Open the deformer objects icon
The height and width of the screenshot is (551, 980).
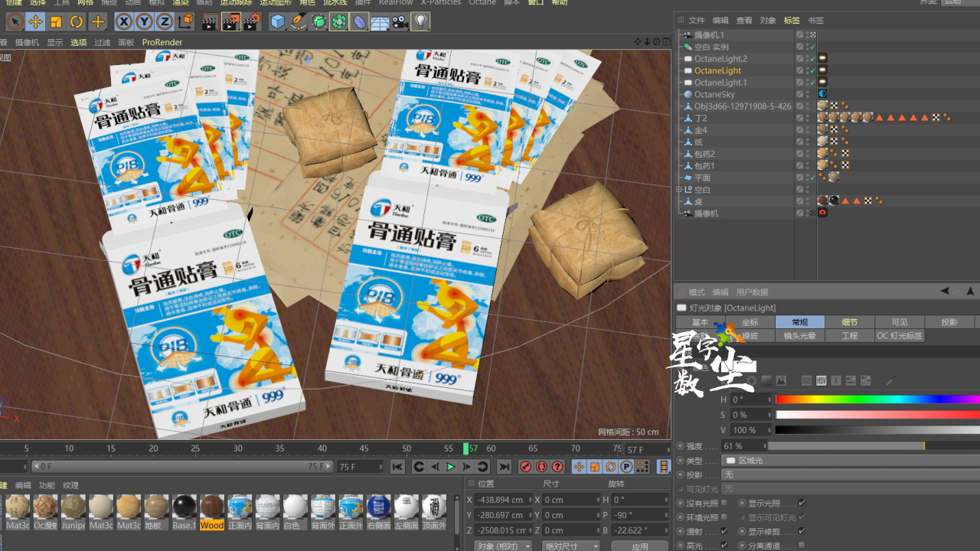tap(359, 21)
